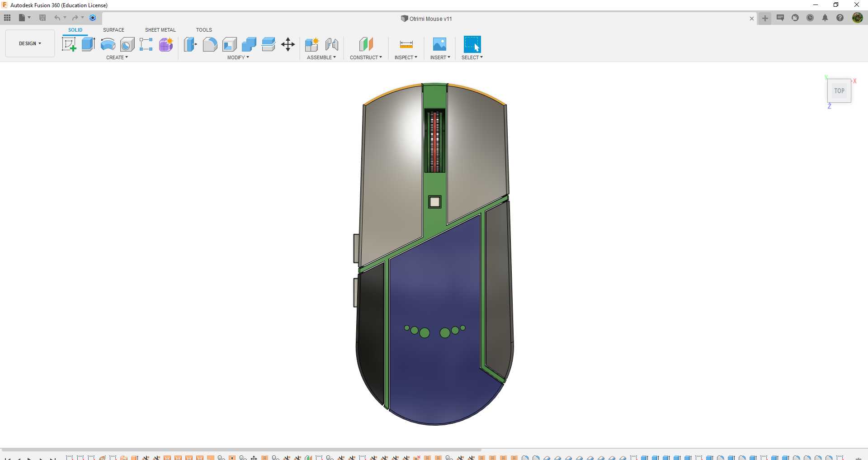
Task: Expand the INSPECT dropdown menu
Action: point(406,57)
